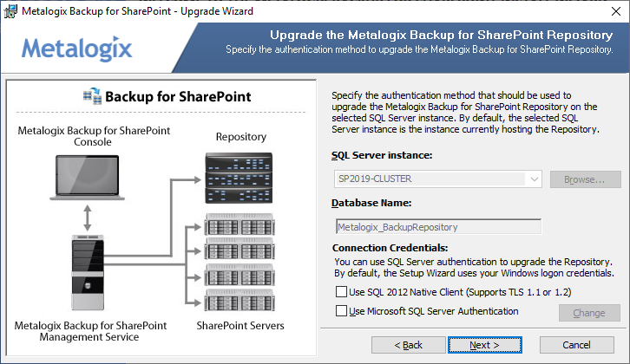Click the bottom SharePoint server rack icon
Screen dimensions: 630x364
[228, 299]
